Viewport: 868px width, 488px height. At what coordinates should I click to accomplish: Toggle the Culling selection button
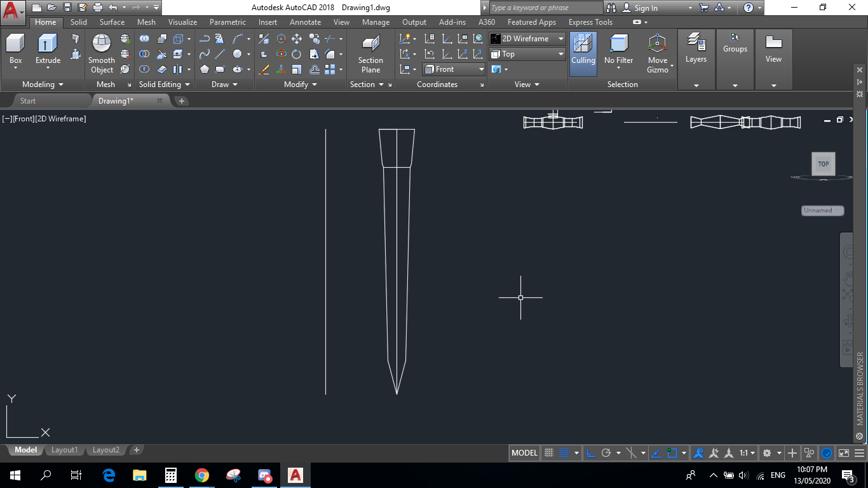[583, 54]
